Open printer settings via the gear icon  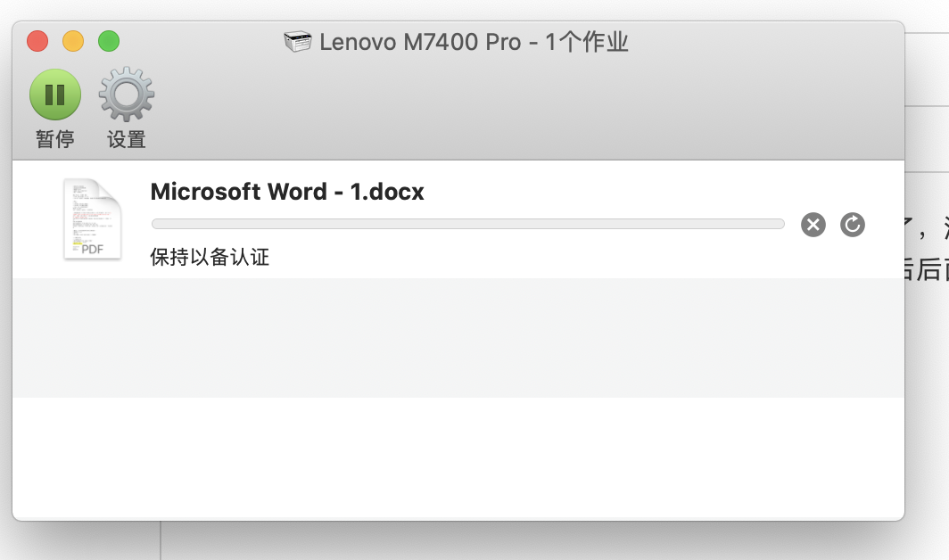[127, 95]
